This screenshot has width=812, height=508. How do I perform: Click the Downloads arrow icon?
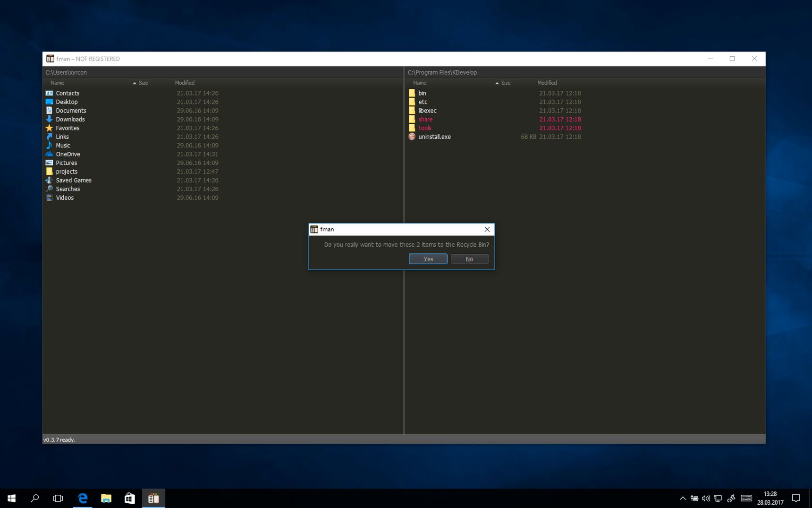coord(49,119)
